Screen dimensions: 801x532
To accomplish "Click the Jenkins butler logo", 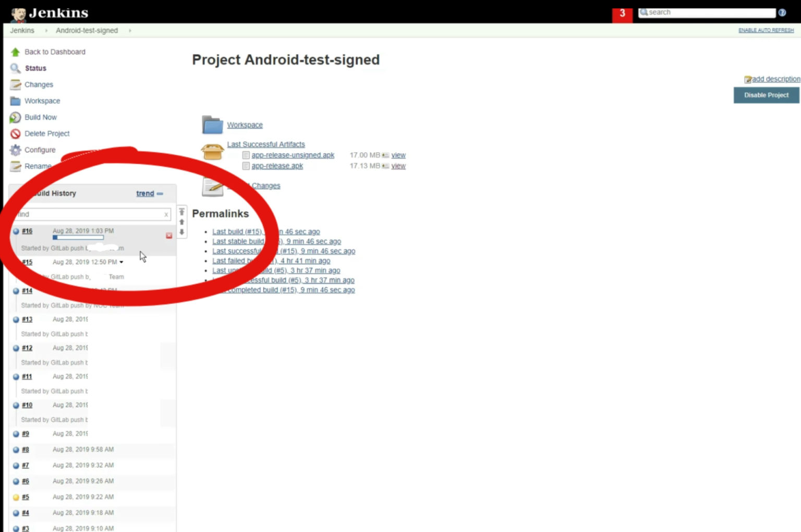I will (20, 13).
